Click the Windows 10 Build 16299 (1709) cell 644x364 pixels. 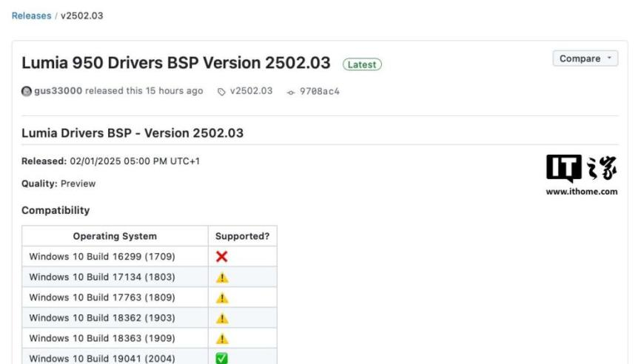115,257
